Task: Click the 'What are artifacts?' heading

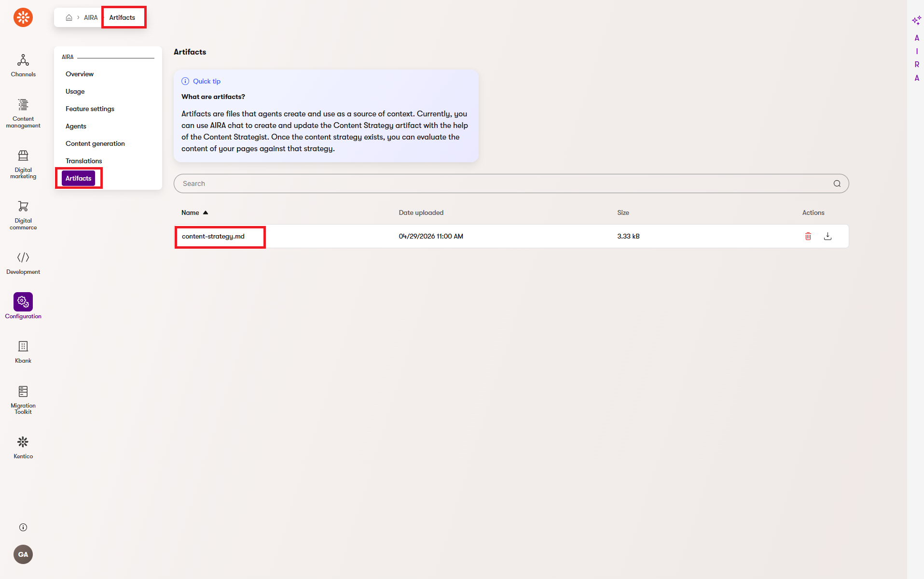Action: [x=213, y=97]
